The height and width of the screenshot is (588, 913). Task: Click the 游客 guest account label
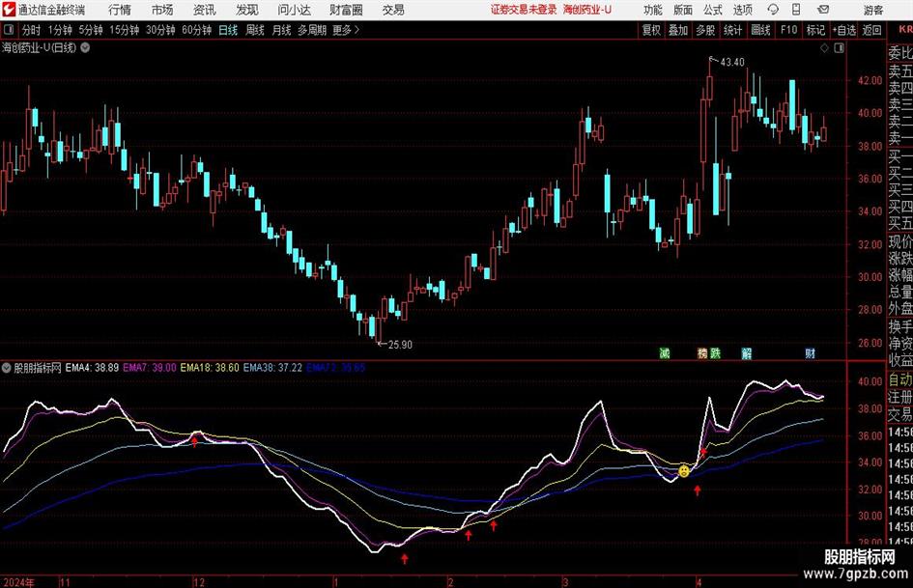click(872, 10)
